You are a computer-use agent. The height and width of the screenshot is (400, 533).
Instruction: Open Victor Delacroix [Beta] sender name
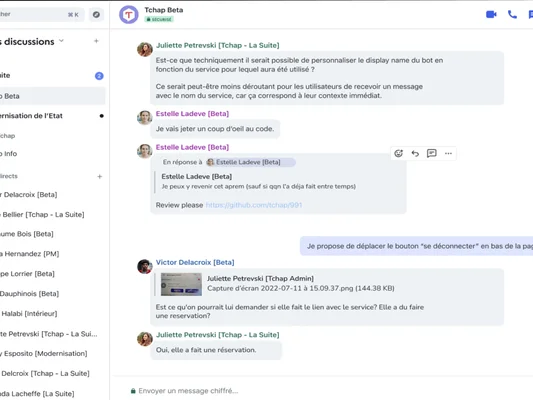(x=195, y=262)
